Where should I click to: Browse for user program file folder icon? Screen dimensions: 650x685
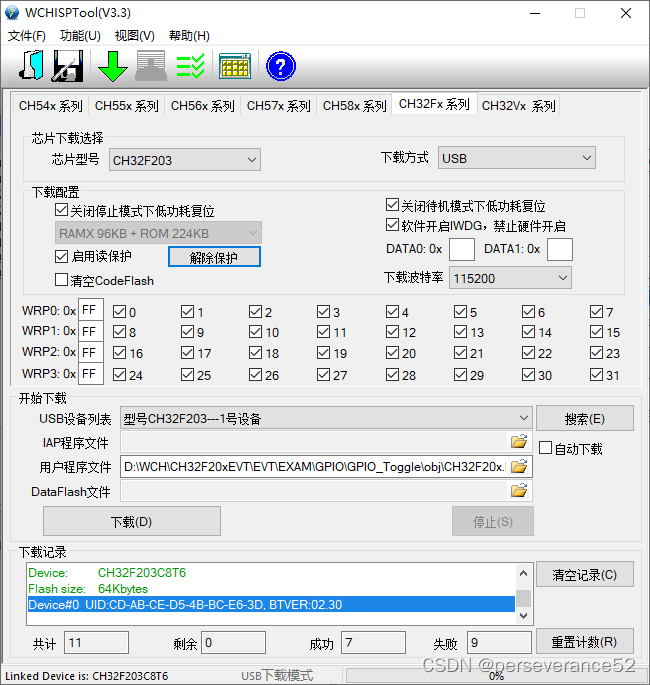[x=519, y=467]
